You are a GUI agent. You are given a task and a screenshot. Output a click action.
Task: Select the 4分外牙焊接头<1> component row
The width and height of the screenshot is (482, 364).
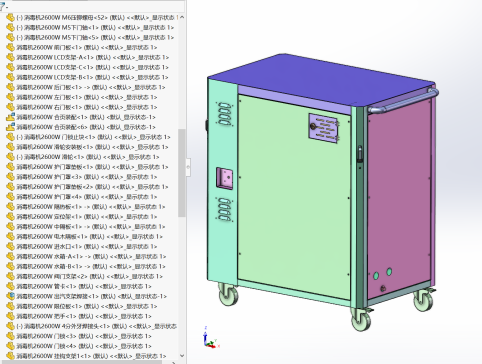coord(97,326)
